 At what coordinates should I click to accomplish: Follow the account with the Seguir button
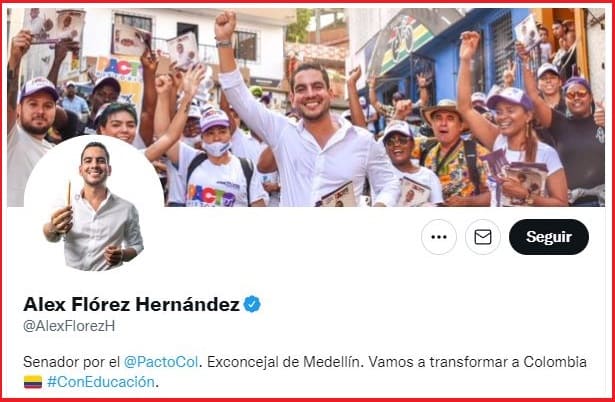click(x=549, y=237)
